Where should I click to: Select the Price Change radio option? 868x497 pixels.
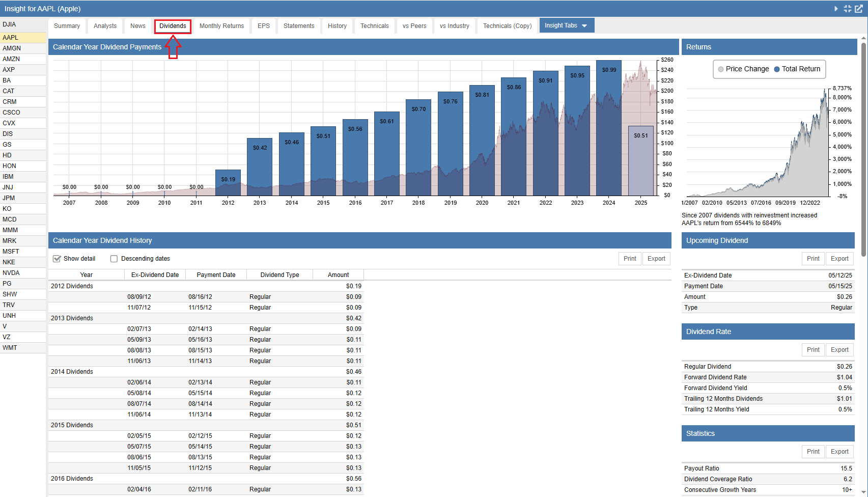pyautogui.click(x=721, y=69)
